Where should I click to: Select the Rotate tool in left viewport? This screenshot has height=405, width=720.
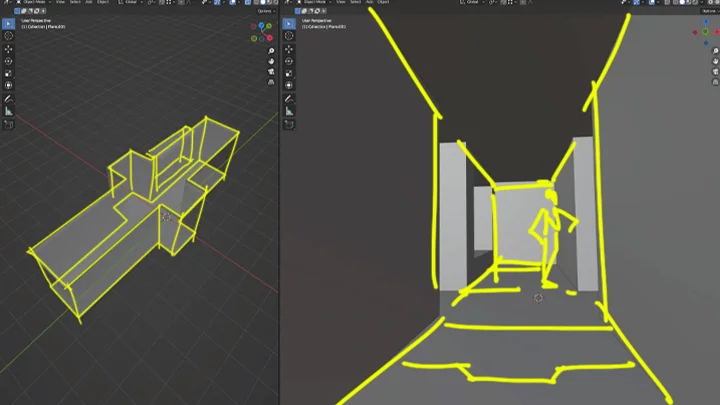[8, 62]
